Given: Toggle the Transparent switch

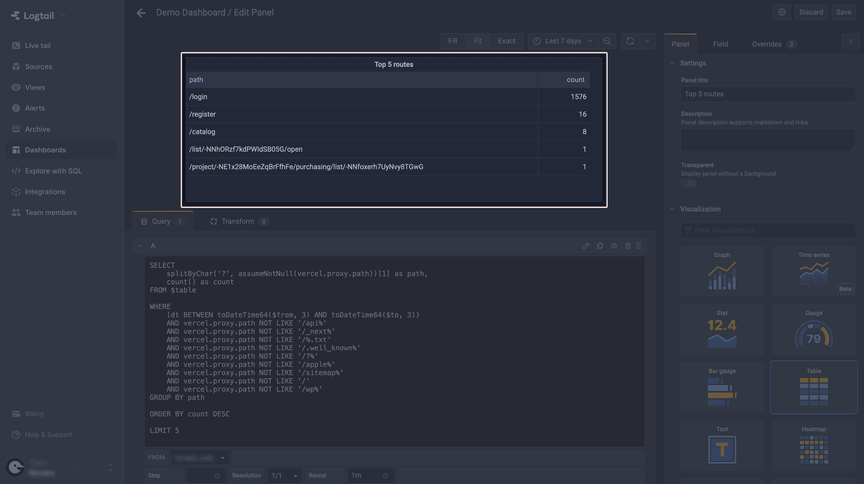Looking at the screenshot, I should (688, 184).
